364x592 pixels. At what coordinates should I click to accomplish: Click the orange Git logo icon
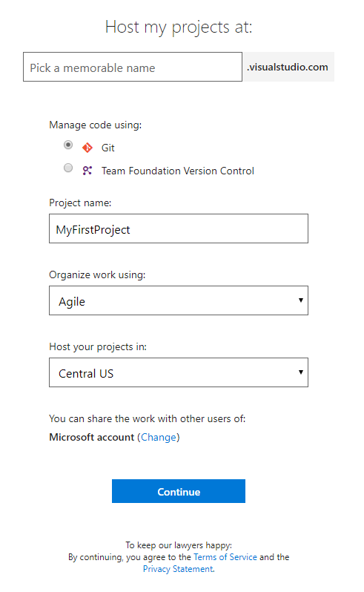pos(87,148)
